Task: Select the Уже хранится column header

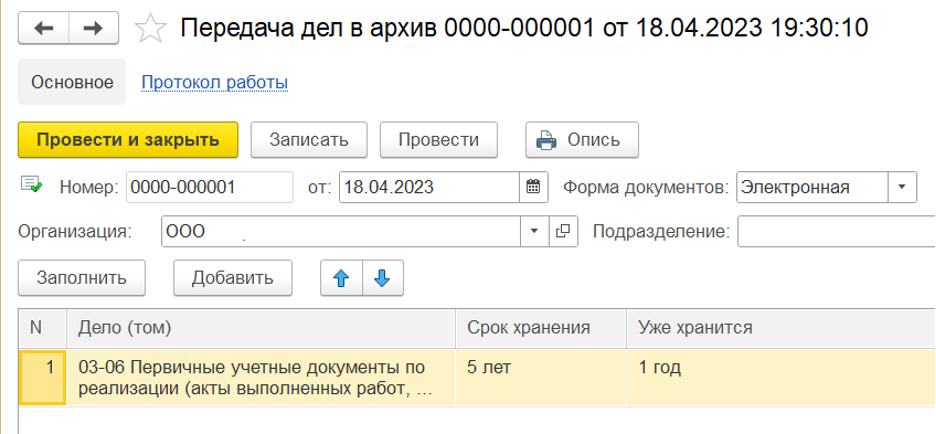Action: pyautogui.click(x=781, y=328)
